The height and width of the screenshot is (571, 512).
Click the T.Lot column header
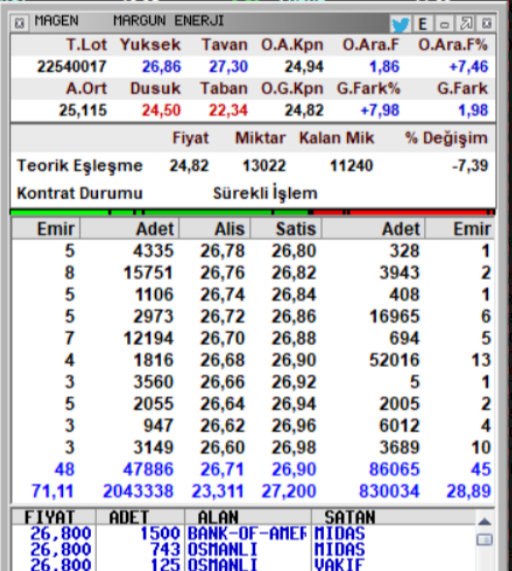pos(86,45)
